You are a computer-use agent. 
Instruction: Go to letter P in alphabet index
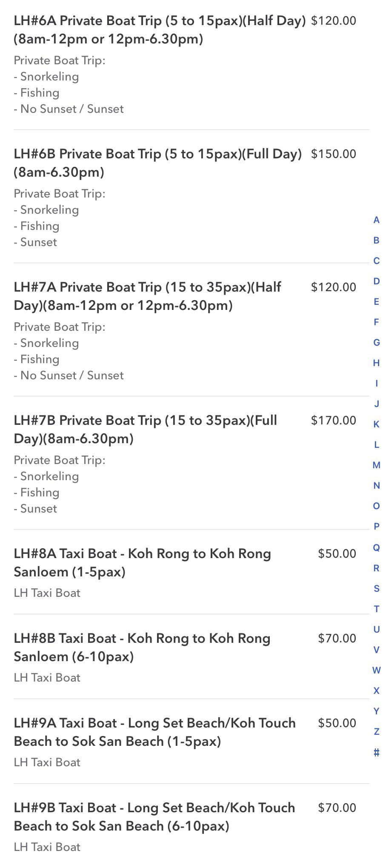click(x=376, y=527)
